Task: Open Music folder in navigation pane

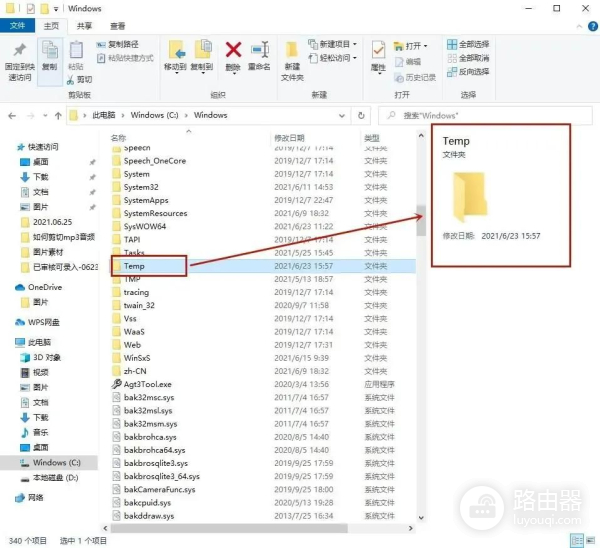Action: tap(40, 432)
